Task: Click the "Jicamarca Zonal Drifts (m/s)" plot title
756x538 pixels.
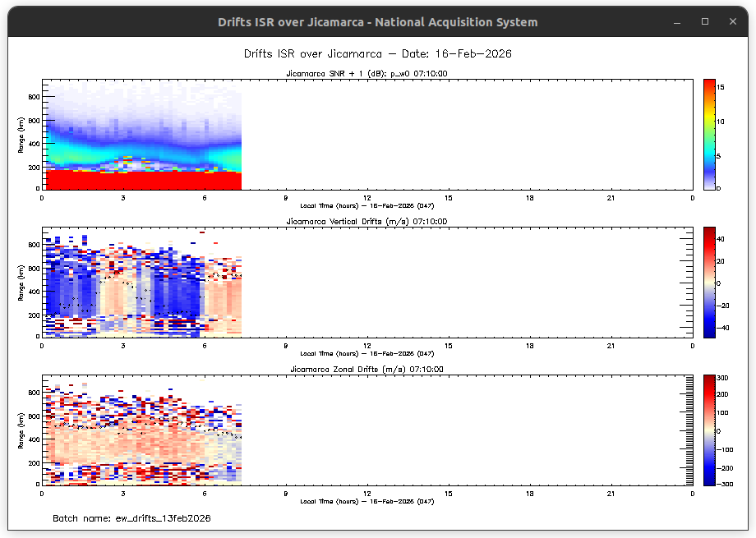Action: 366,370
